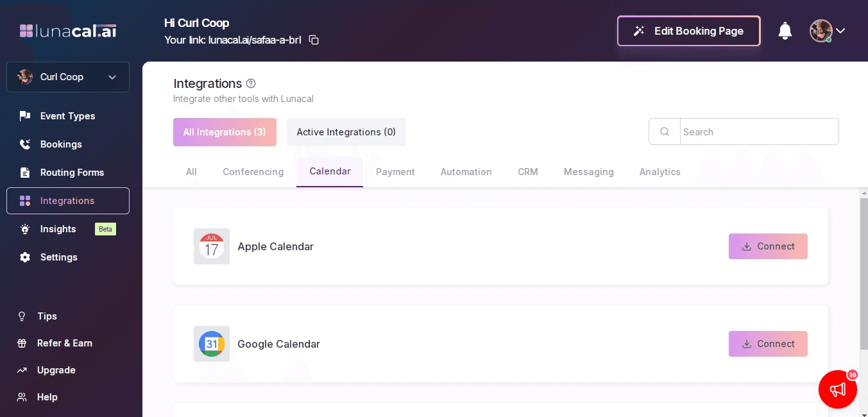Open user profile avatar in header
The image size is (868, 417).
[x=821, y=31]
